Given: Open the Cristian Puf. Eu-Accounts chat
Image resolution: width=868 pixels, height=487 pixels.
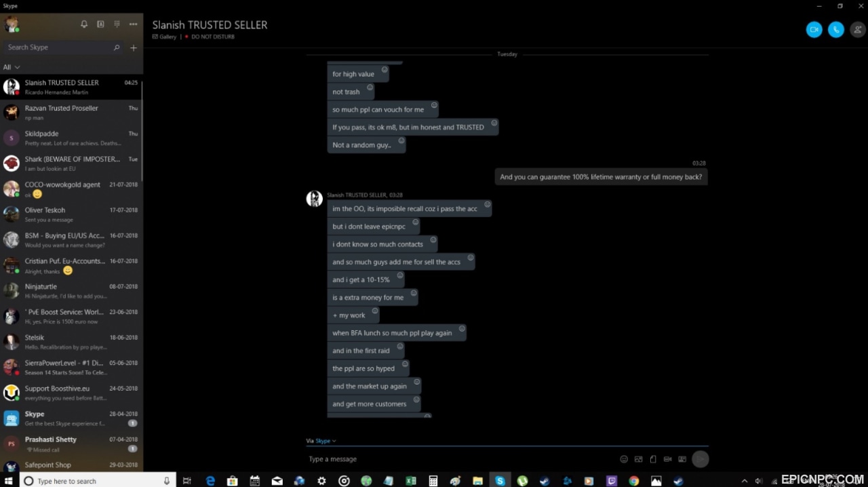Looking at the screenshot, I should click(71, 265).
